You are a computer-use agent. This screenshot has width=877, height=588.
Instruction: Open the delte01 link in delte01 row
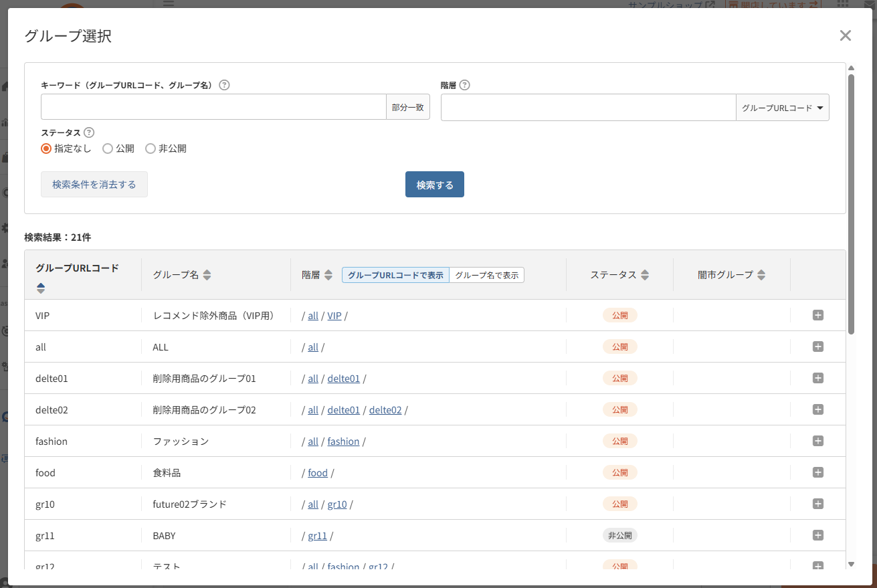pos(344,379)
